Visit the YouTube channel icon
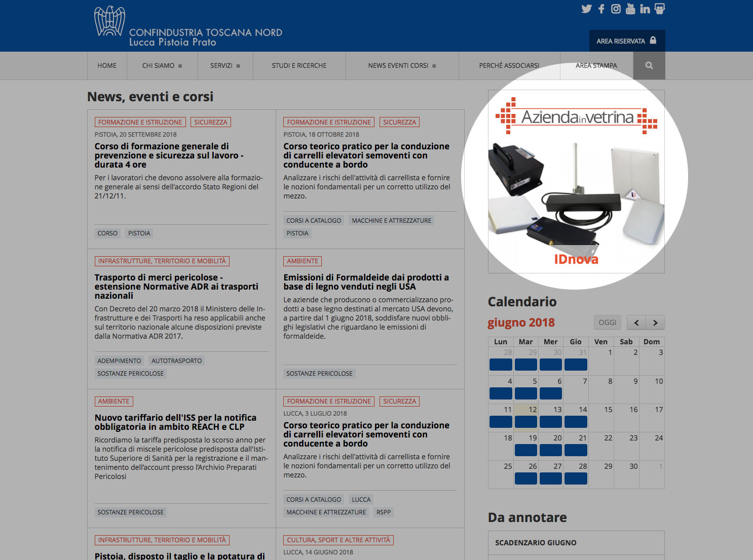 pos(630,9)
